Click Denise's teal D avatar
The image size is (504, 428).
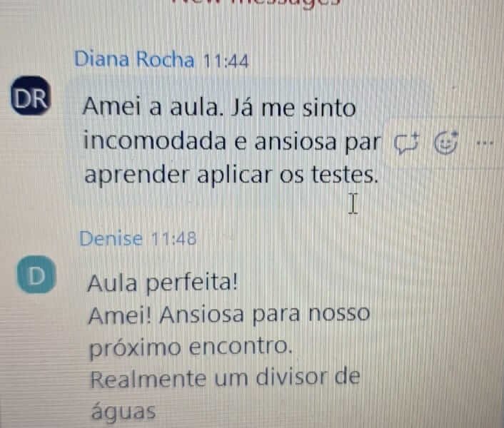[36, 275]
